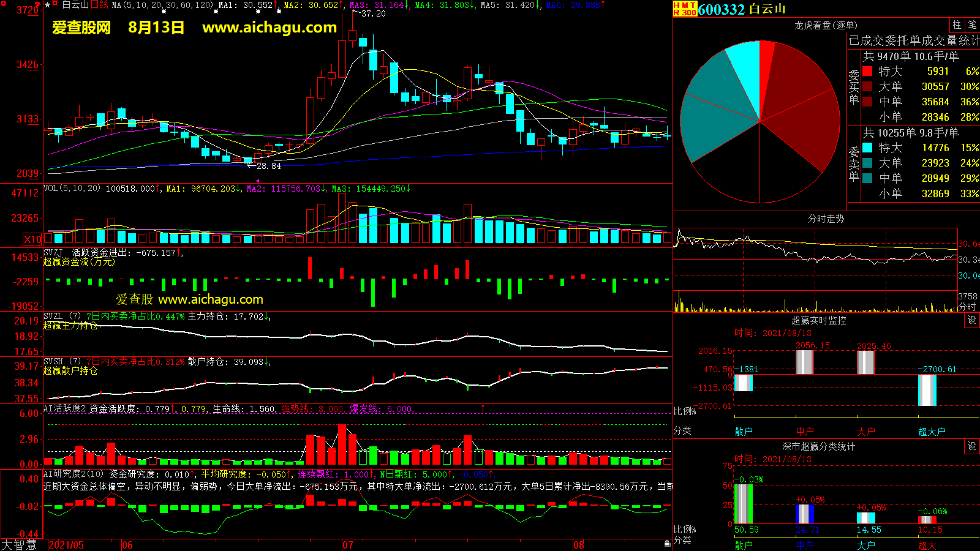980x551 pixels.
Task: Click the small lock icon at bottom of chart
Action: [667, 543]
